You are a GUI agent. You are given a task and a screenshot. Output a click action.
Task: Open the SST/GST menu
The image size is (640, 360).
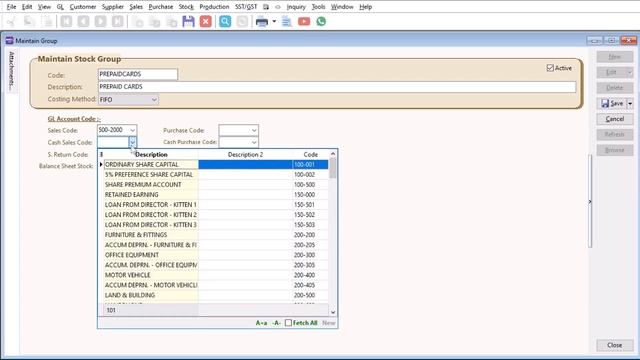(x=246, y=7)
